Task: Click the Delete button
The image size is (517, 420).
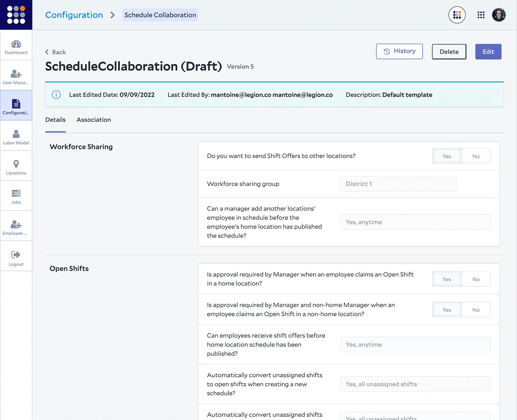Action: (449, 52)
